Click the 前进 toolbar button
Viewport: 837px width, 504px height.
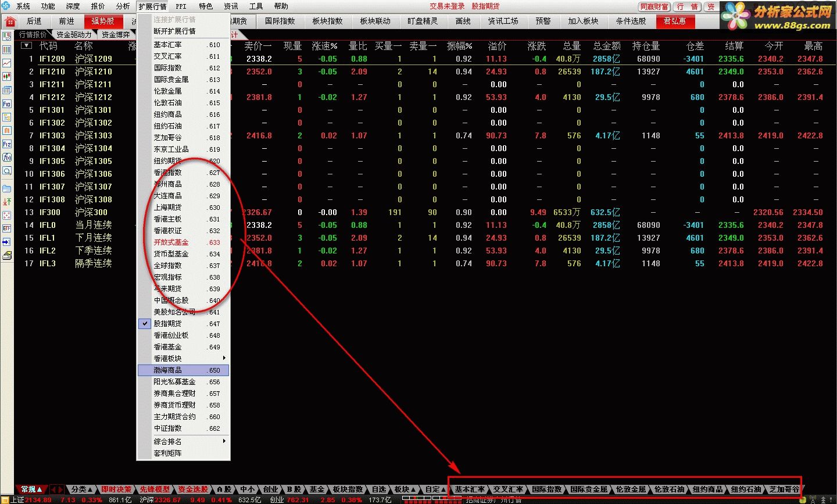[67, 22]
